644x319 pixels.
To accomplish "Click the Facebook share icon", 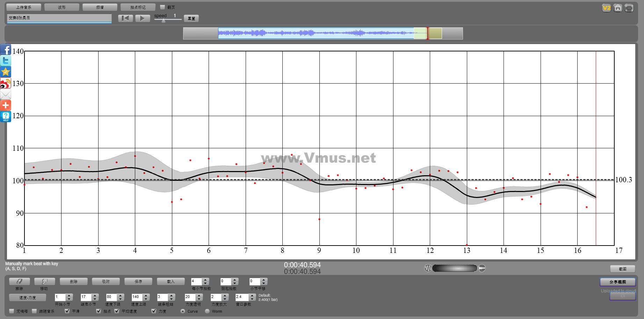I will (6, 50).
